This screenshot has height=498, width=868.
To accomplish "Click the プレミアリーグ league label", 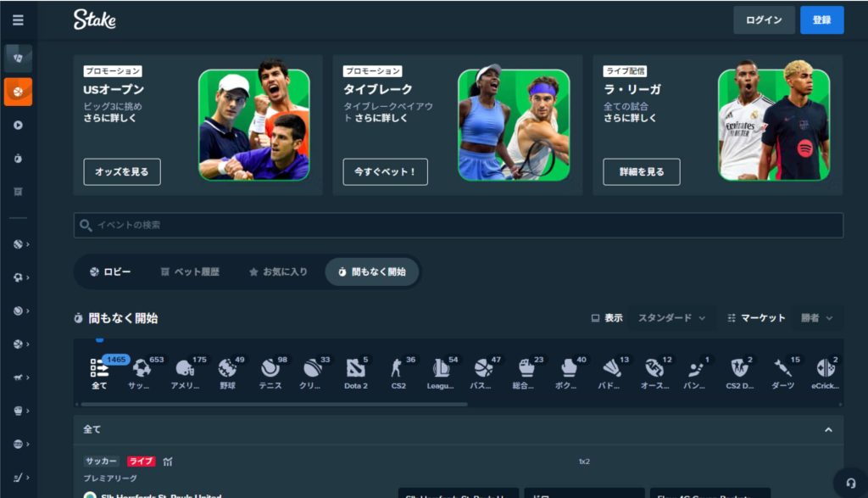I will (110, 478).
